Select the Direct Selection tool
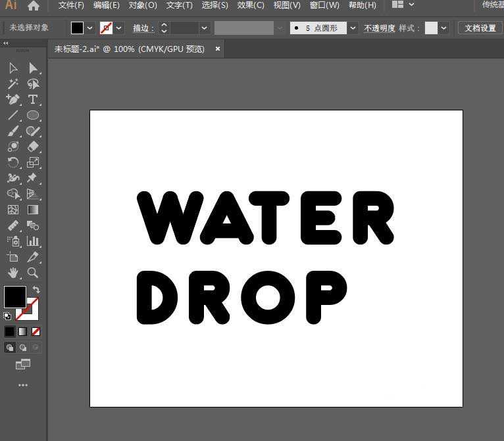Viewport: 504px width, 441px height. 33,68
